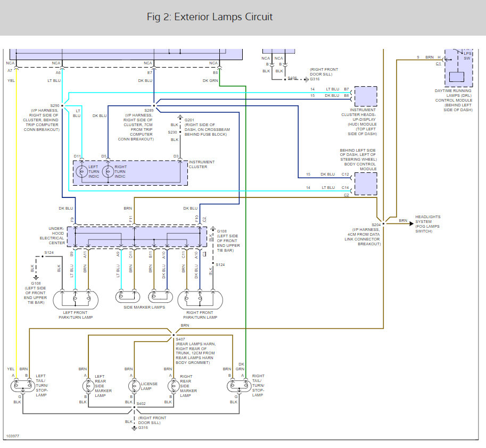486x448 pixels.
Task: Click the Left Rear Side Marker Lamp symbol
Action: tap(88, 386)
